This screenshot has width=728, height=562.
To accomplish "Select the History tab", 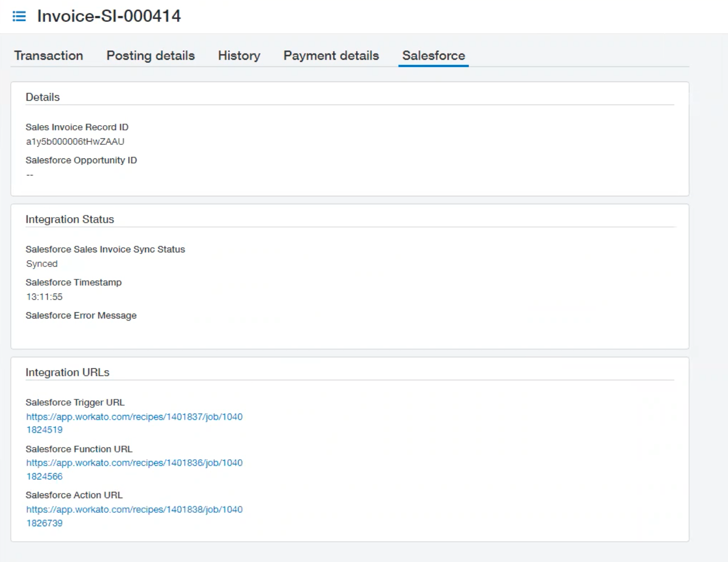I will click(x=238, y=55).
